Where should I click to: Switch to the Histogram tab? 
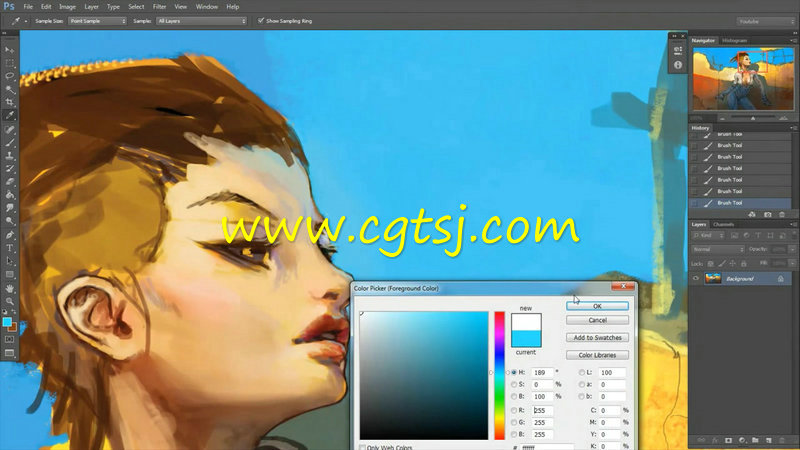tap(734, 40)
